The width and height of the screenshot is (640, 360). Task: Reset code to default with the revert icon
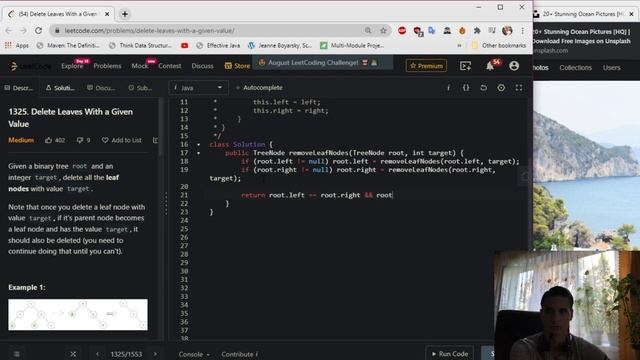click(483, 88)
